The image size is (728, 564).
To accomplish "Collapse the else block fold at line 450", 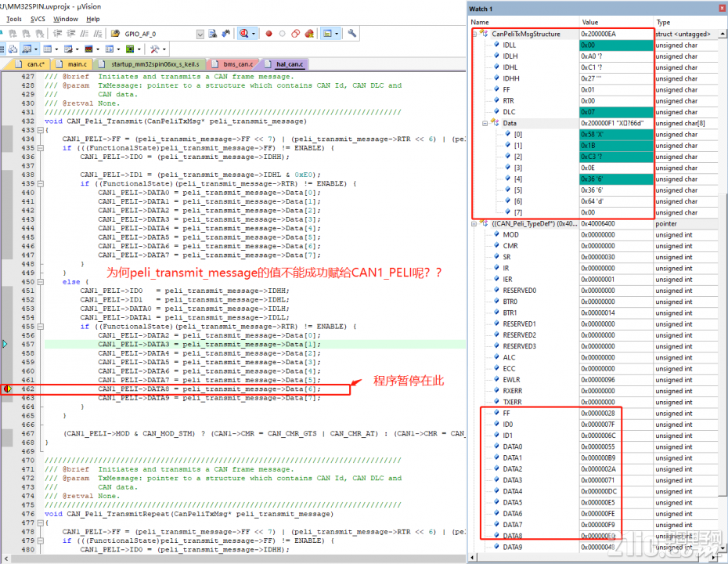I will click(x=41, y=282).
